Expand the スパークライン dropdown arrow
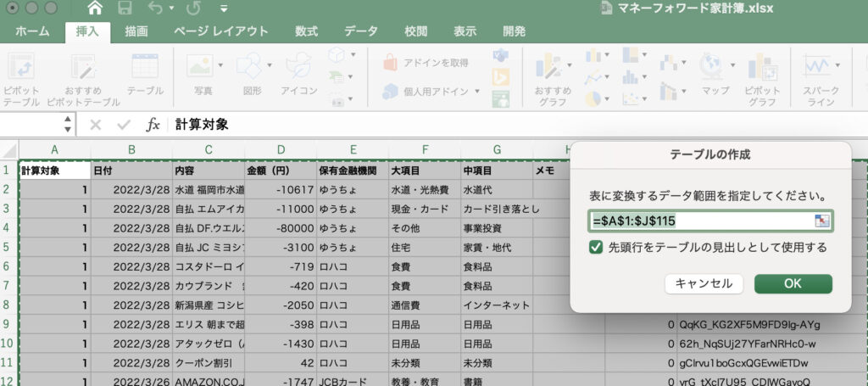The width and height of the screenshot is (868, 386). point(837,65)
